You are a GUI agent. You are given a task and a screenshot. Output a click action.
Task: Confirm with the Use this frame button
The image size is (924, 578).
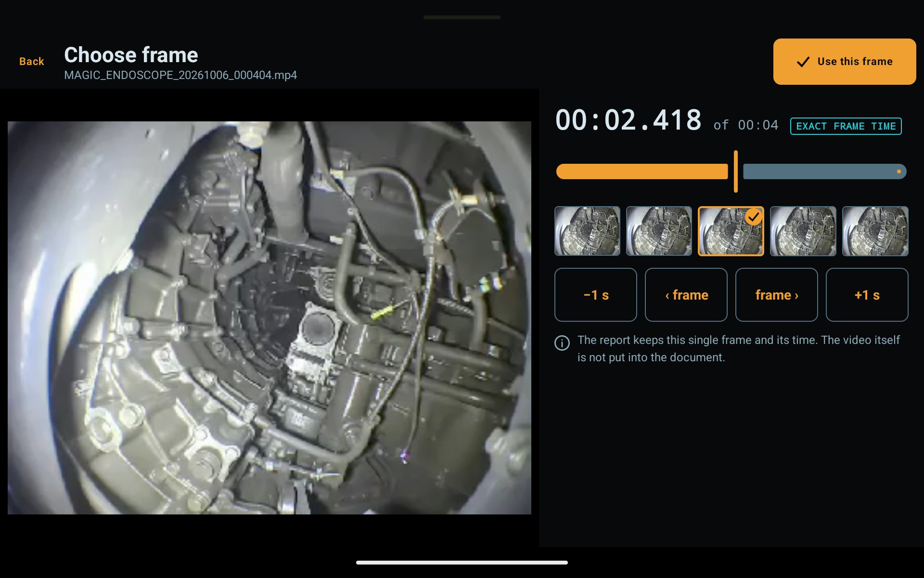tap(845, 62)
